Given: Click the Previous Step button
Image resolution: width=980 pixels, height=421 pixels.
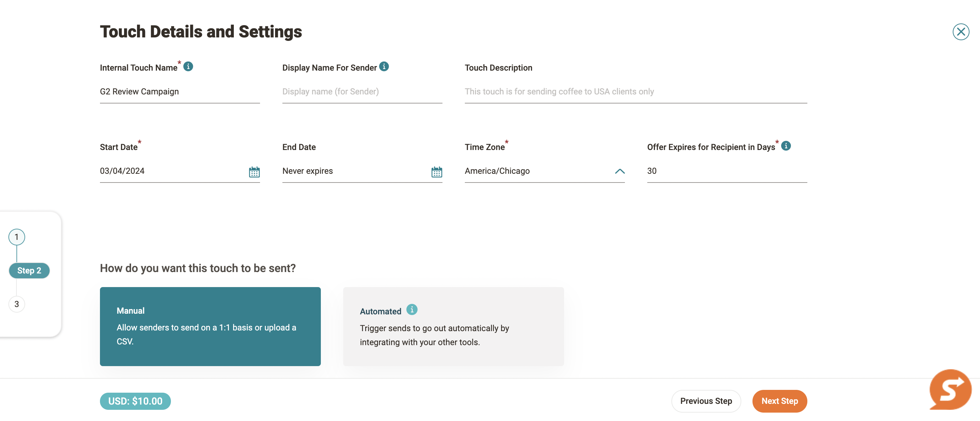Looking at the screenshot, I should click(x=706, y=401).
